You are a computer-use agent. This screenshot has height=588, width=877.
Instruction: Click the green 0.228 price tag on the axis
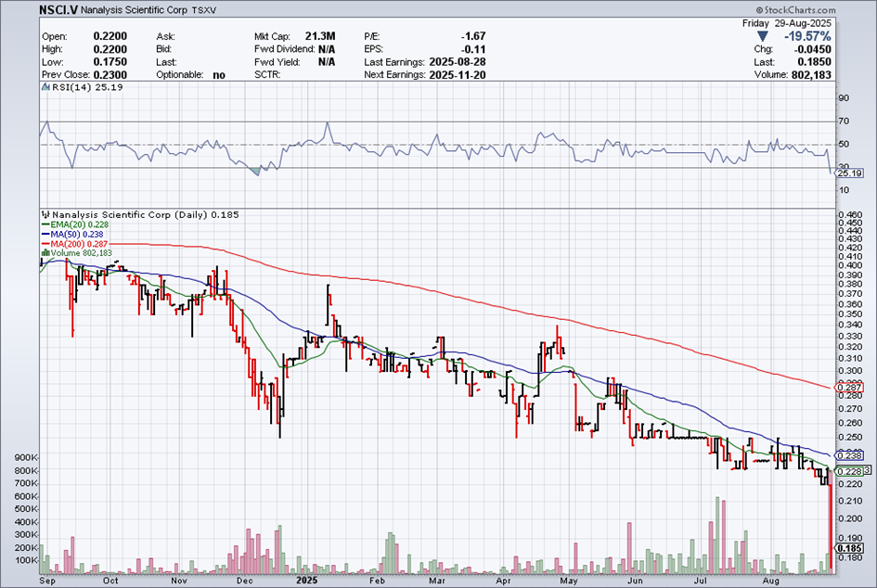click(849, 471)
